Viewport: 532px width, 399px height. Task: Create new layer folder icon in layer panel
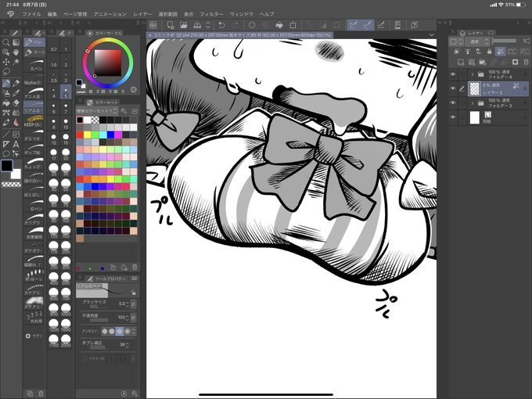coord(482,62)
